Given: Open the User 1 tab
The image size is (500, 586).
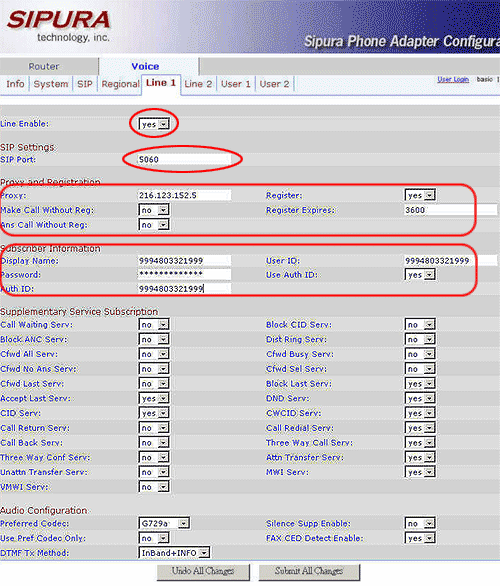Looking at the screenshot, I should tap(235, 84).
